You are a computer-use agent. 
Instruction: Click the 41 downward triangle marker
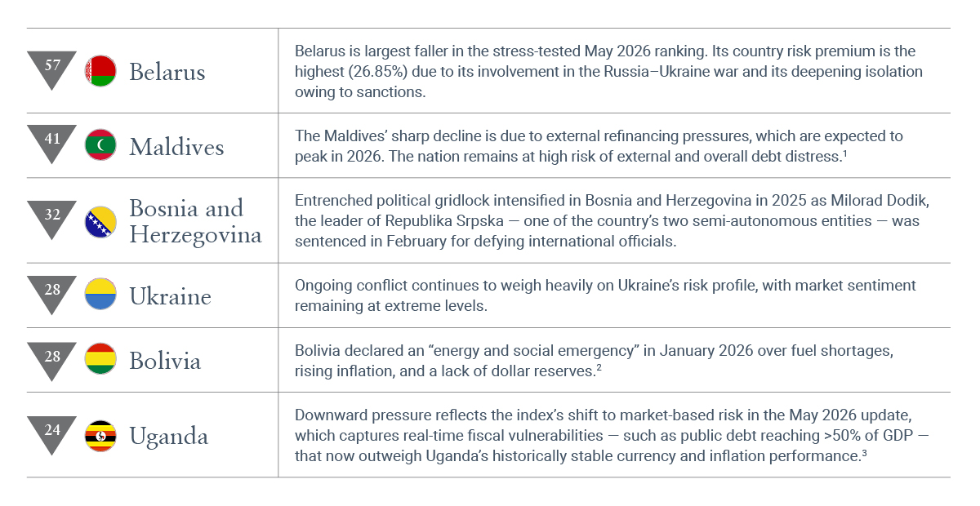(52, 144)
